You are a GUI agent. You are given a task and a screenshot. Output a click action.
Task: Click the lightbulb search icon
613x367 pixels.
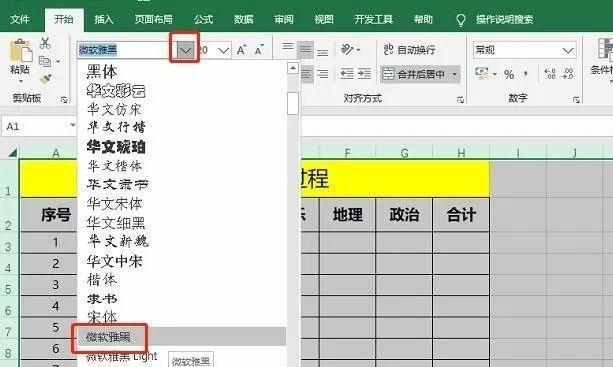[x=461, y=20]
